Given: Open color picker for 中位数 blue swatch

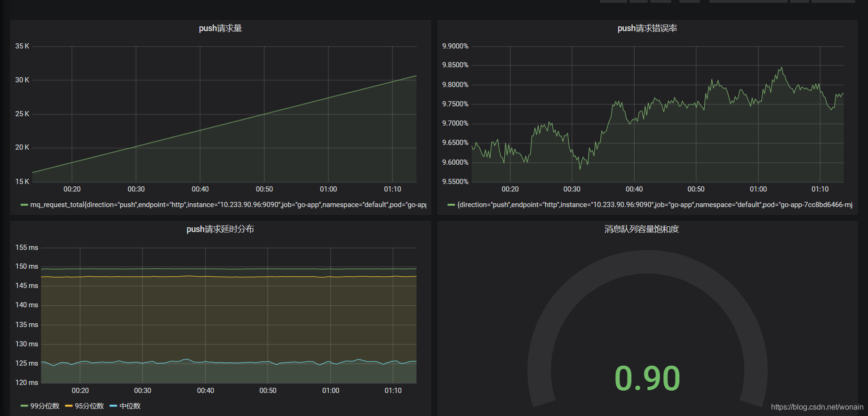Looking at the screenshot, I should 113,406.
